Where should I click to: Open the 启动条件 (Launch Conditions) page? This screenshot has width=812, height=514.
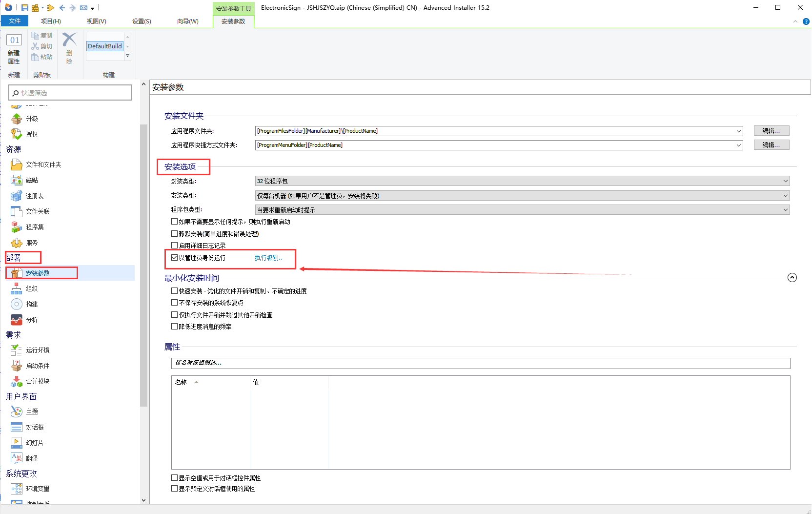(38, 366)
